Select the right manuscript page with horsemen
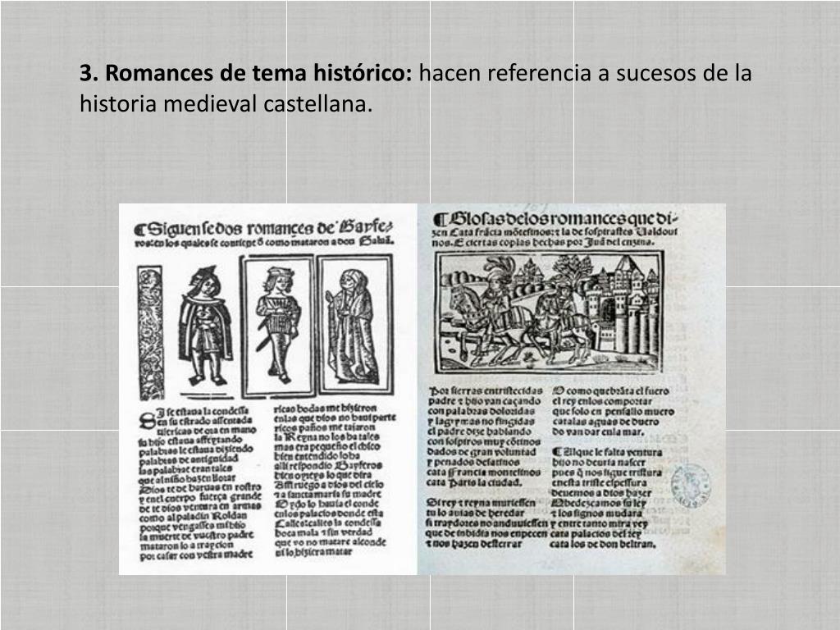Viewport: 840px width, 630px height. pos(572,390)
